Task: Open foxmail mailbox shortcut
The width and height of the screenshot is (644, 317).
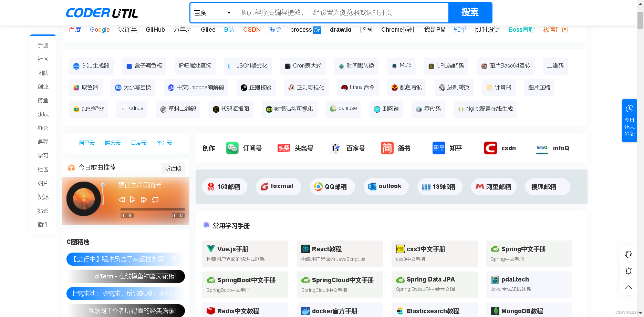Action: pyautogui.click(x=278, y=187)
